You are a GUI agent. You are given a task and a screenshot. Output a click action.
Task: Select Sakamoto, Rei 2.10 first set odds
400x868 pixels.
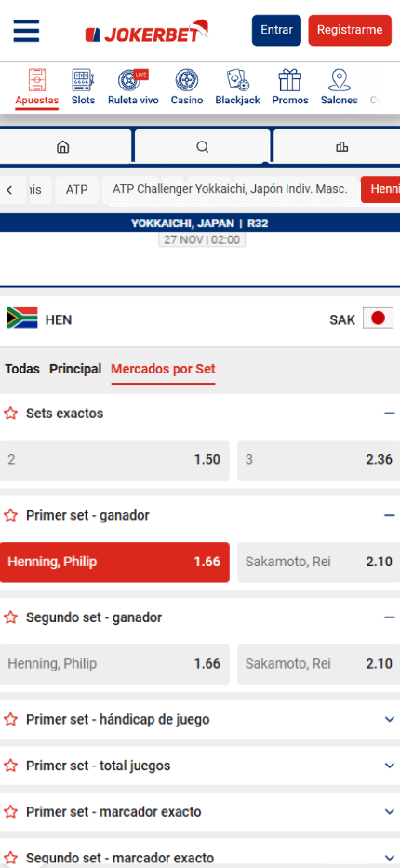tap(319, 562)
